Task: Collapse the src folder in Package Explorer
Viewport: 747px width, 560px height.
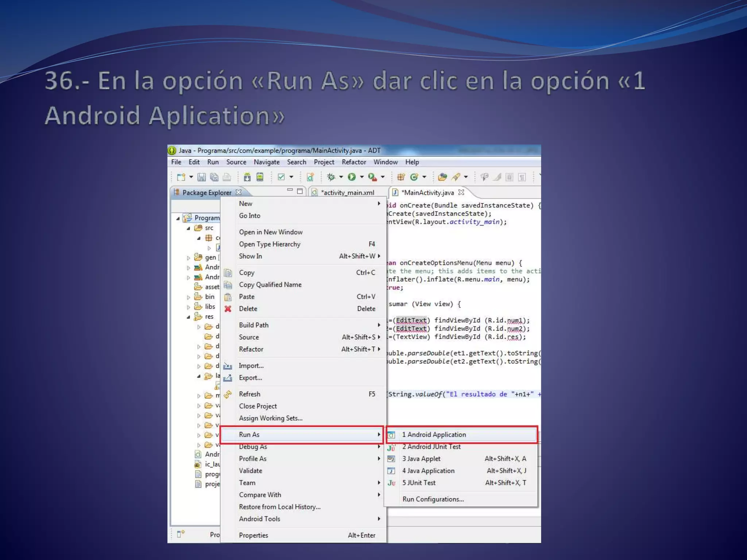Action: [188, 228]
